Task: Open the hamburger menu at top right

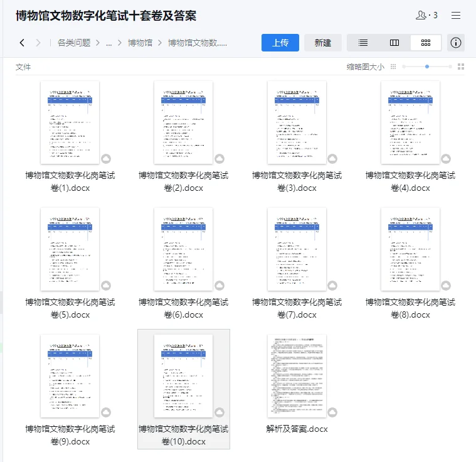Action: (x=456, y=15)
